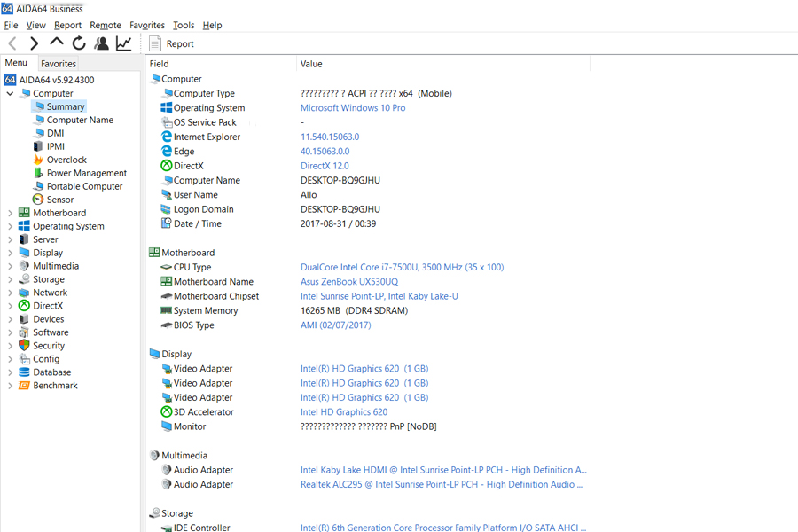798x532 pixels.
Task: Open the Realtek ALC295 audio adapter link
Action: tap(442, 484)
